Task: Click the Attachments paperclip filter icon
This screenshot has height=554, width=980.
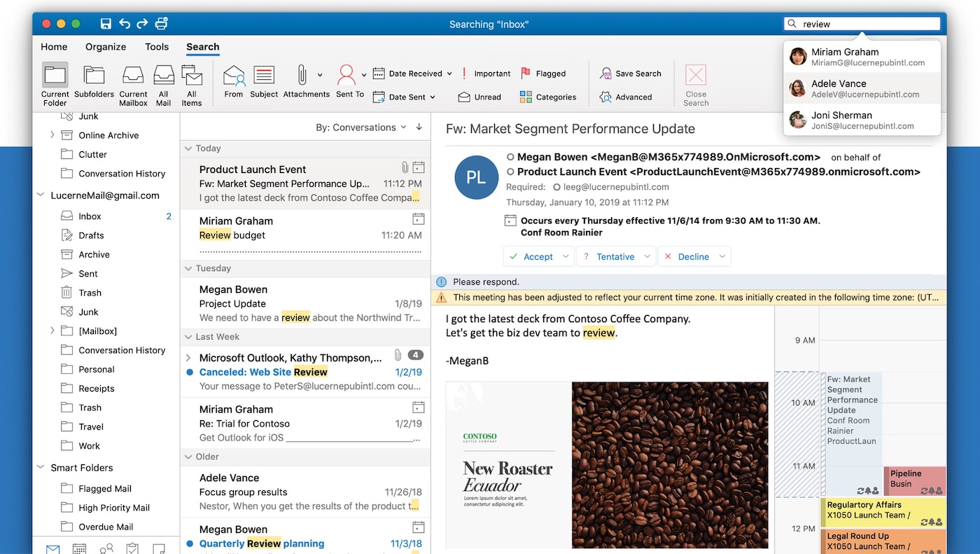Action: tap(302, 75)
